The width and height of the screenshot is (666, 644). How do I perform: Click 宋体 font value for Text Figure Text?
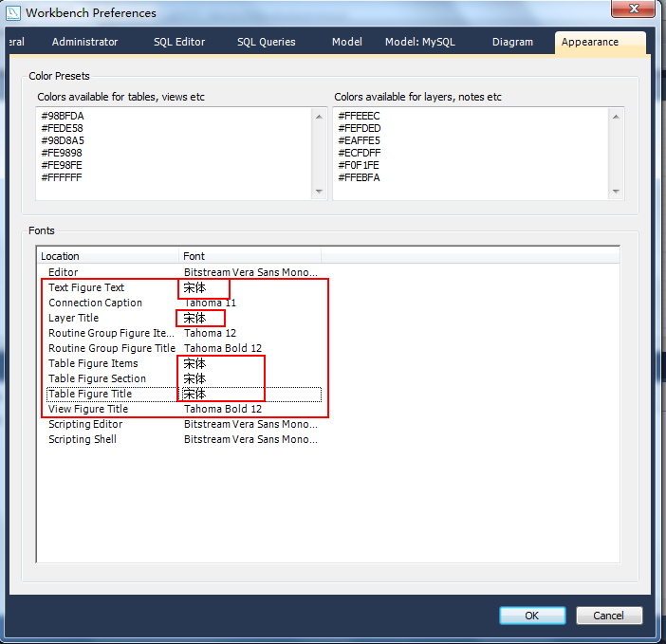194,287
